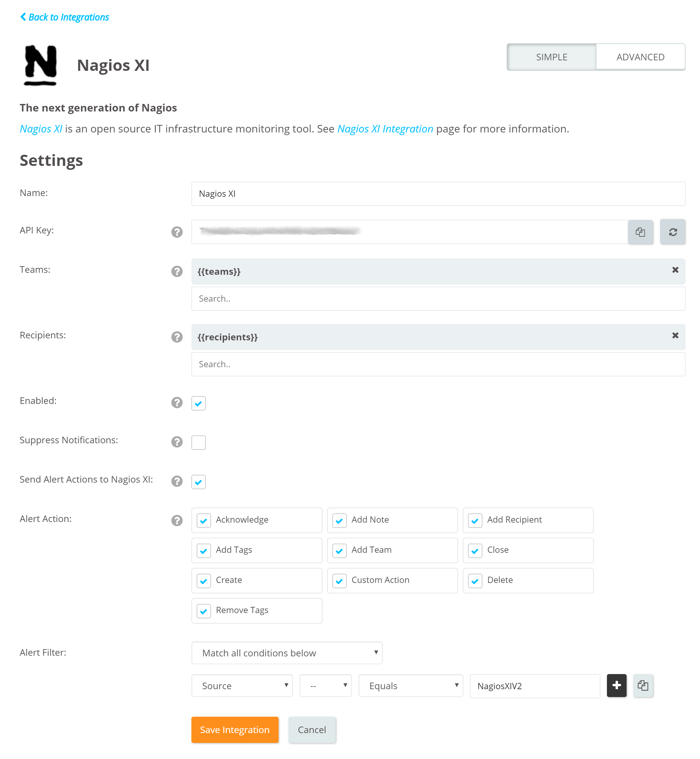This screenshot has height=759, width=700.
Task: Switch to the SIMPLE tab
Action: click(552, 57)
